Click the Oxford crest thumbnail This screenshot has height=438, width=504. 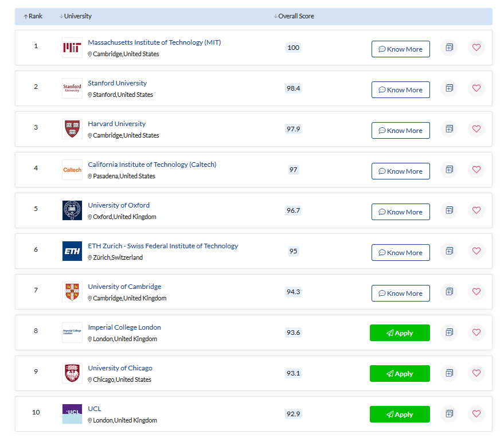72,210
